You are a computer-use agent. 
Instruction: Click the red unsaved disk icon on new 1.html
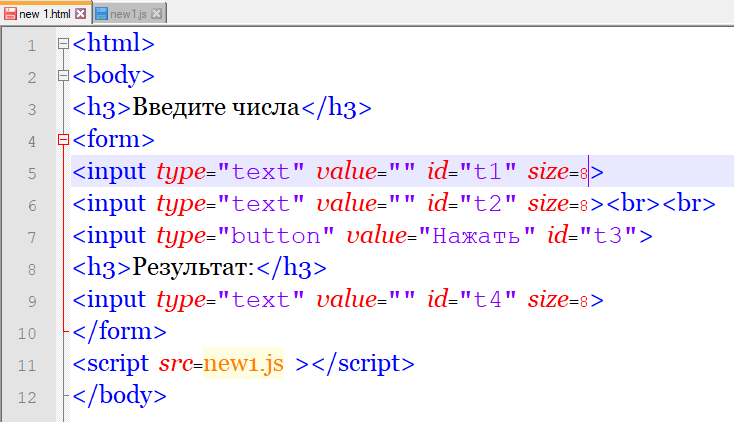click(10, 13)
